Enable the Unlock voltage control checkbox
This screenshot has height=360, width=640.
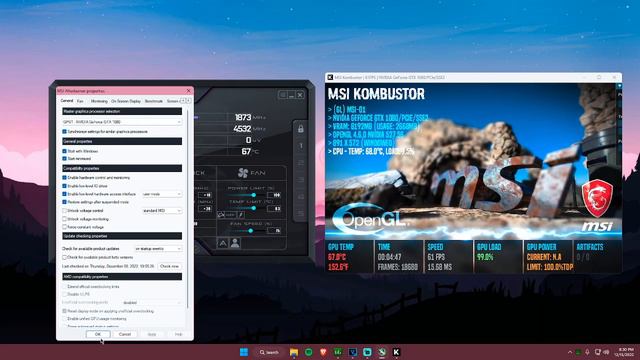coord(64,211)
